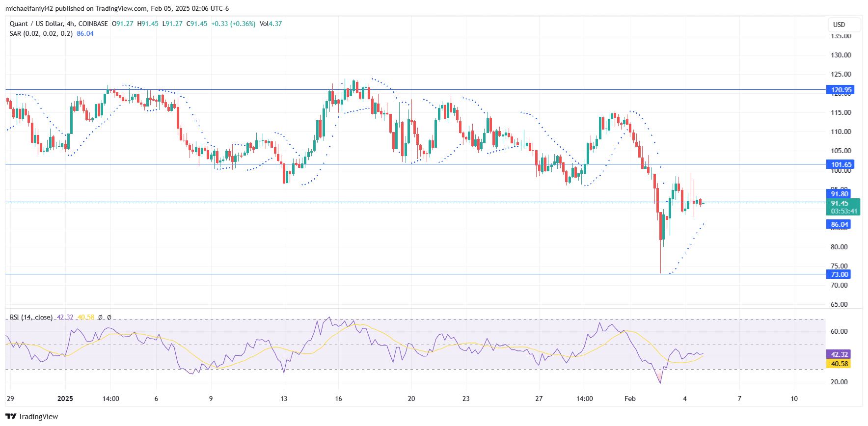Click the C91.45 close value
Screen dimensions: 868x426
click(197, 24)
